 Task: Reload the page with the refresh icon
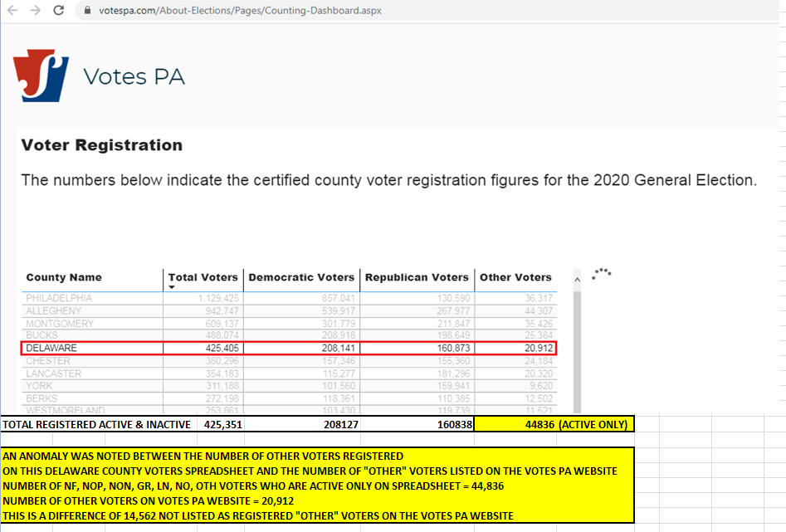(x=59, y=10)
